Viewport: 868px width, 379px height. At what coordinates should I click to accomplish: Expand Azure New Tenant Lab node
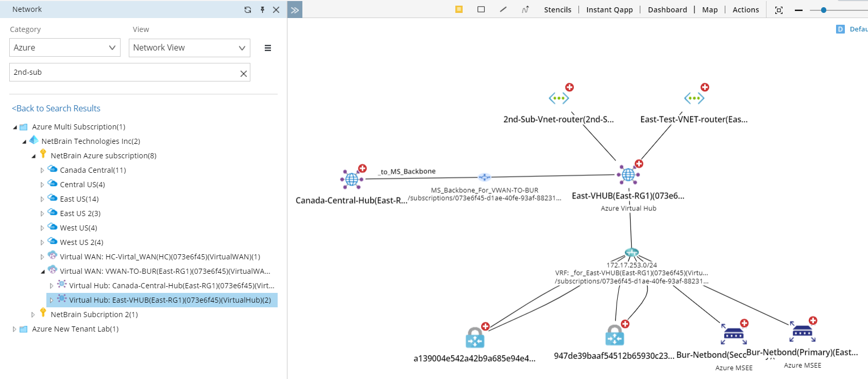point(14,329)
